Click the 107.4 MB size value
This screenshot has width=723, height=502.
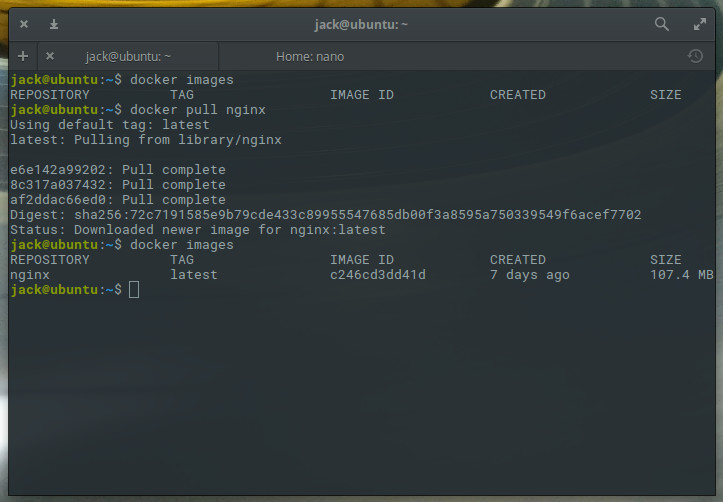tap(681, 275)
